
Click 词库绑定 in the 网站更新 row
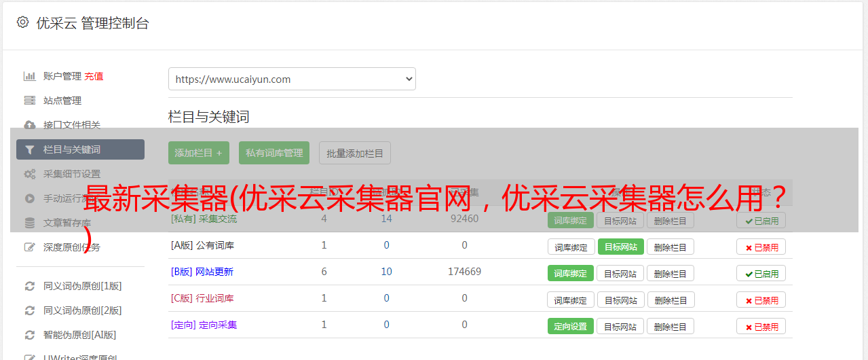571,274
